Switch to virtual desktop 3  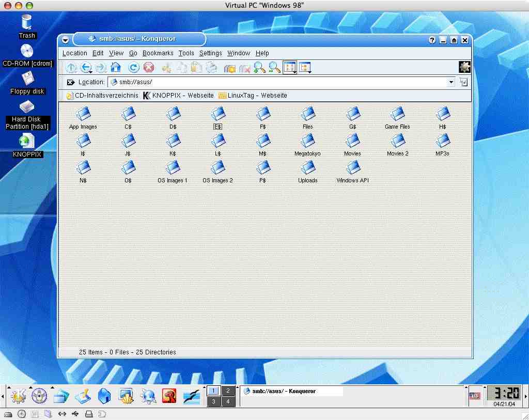tap(213, 401)
